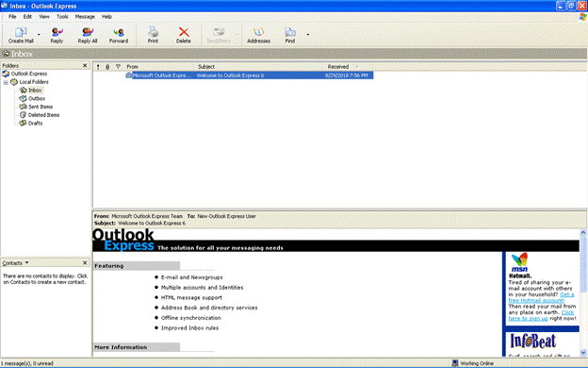The image size is (588, 368).
Task: Close the Folders pane
Action: (85, 65)
